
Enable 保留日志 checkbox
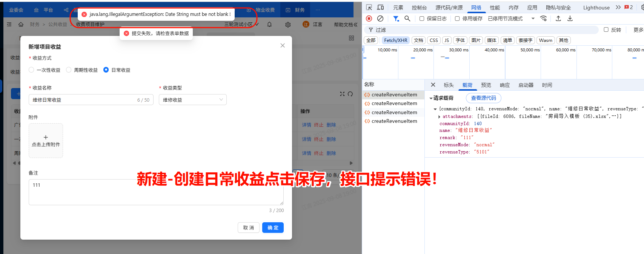coord(422,19)
